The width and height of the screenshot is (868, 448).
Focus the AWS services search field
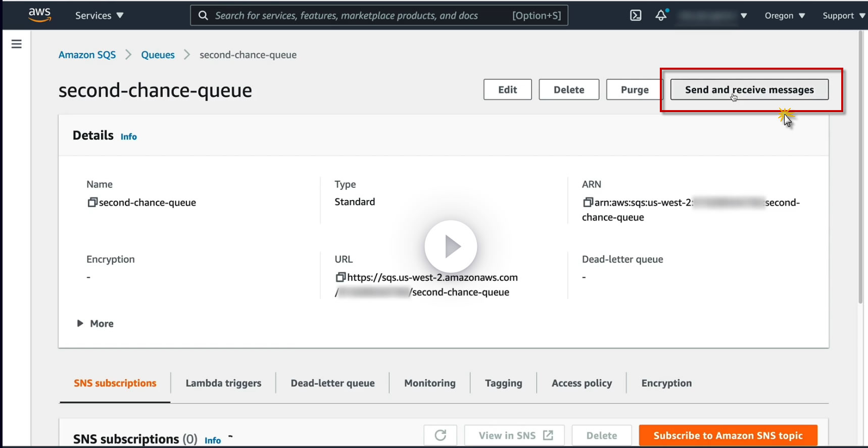[x=379, y=16]
